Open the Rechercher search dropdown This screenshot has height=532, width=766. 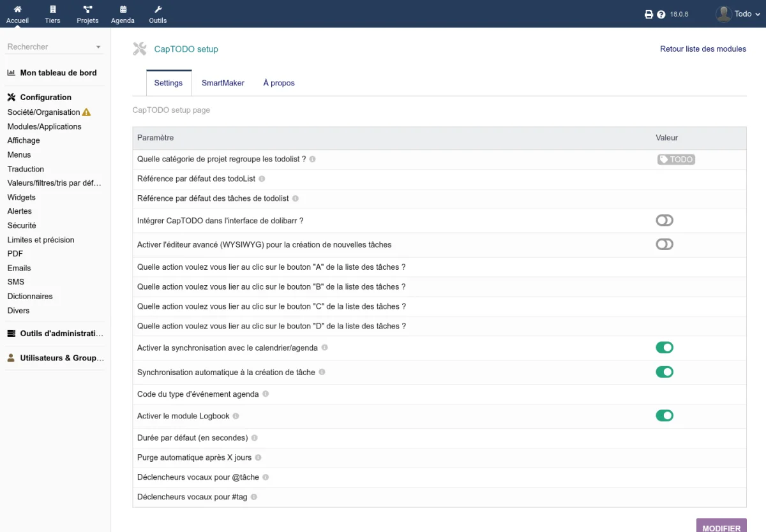54,47
